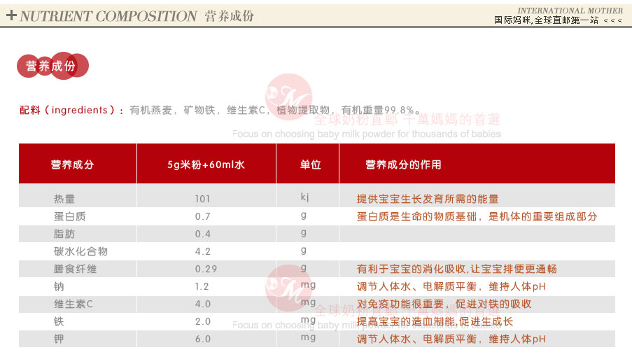Click the <<< arrows at top right
This screenshot has height=364, width=632.
pyautogui.click(x=612, y=21)
